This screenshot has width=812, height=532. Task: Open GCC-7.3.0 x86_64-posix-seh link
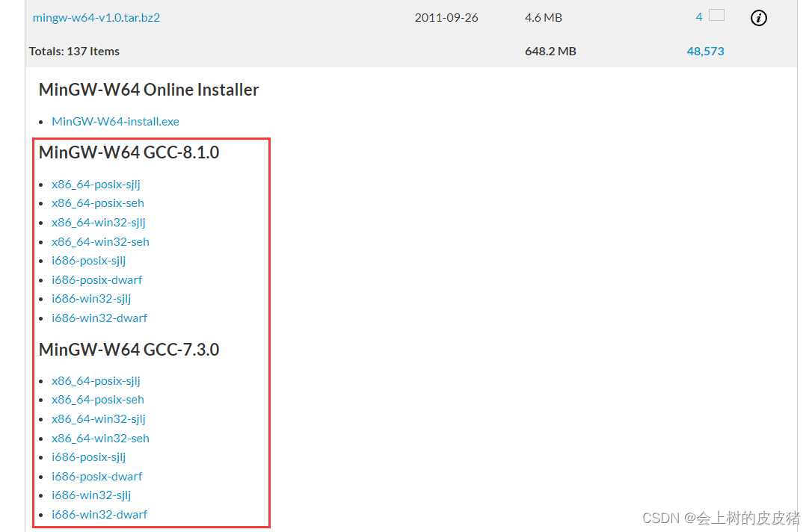(x=98, y=400)
